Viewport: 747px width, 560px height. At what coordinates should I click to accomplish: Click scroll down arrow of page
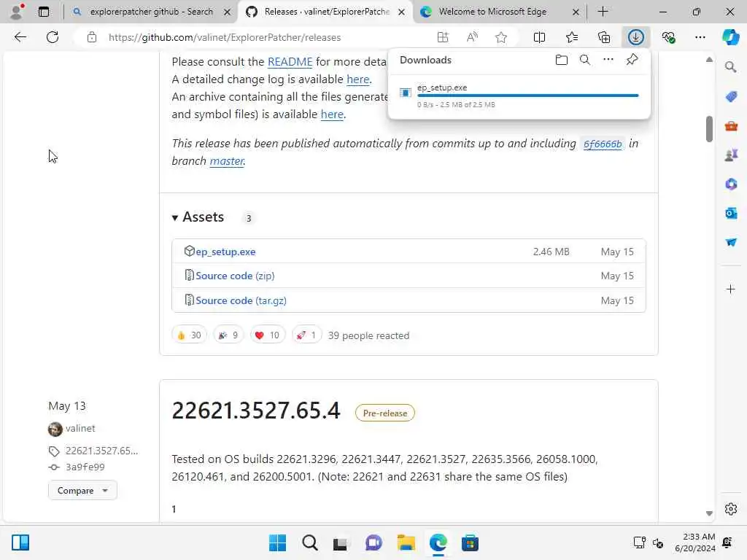click(x=709, y=513)
